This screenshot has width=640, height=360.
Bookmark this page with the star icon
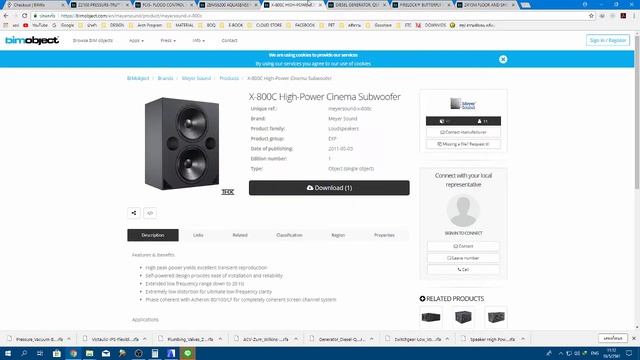[x=591, y=16]
